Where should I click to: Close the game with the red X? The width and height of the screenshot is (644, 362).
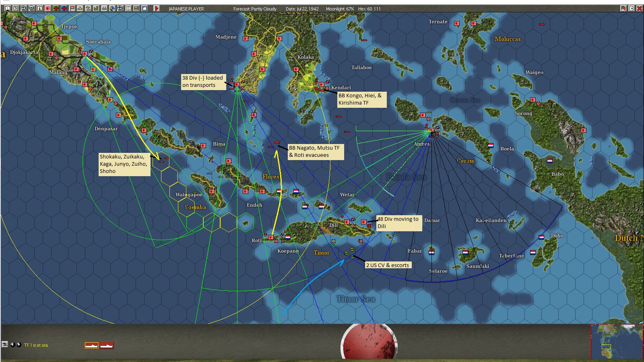click(640, 8)
